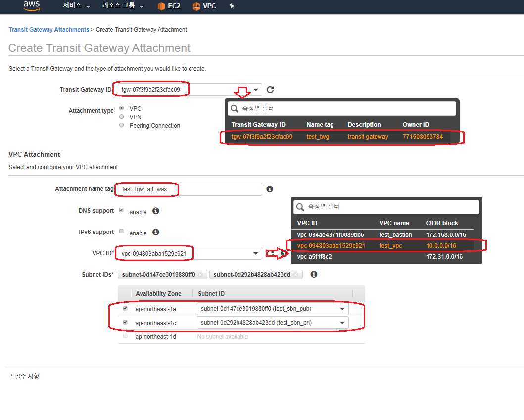Click search icon in VPC filter
The image size is (524, 420).
[300, 207]
